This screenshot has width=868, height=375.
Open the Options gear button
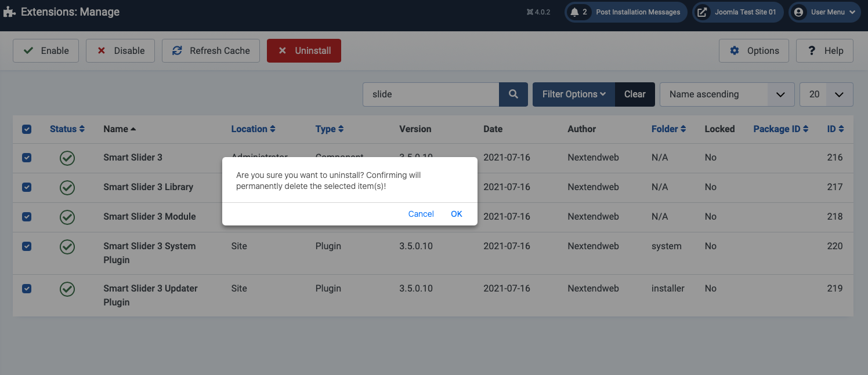click(x=754, y=50)
